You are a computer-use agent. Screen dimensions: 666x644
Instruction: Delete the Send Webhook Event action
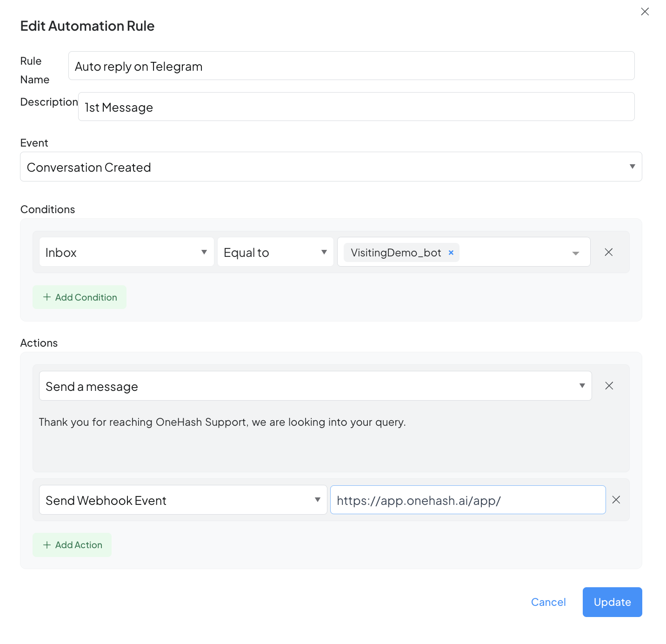616,500
